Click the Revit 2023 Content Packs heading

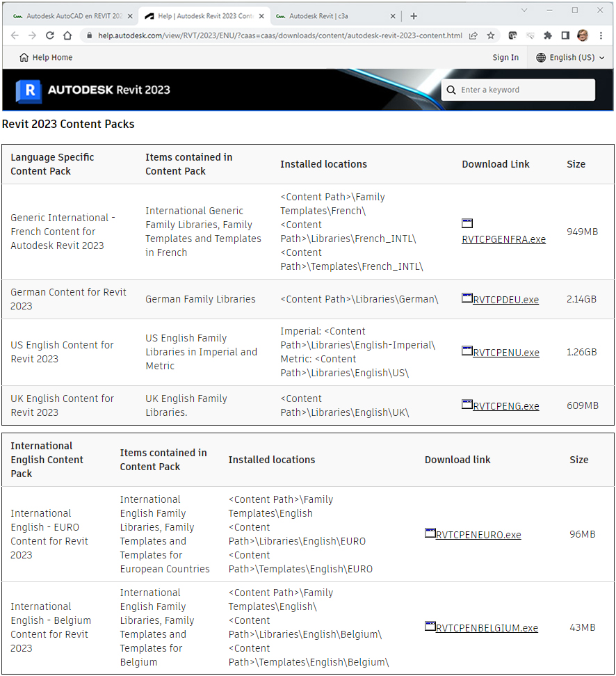pyautogui.click(x=68, y=124)
